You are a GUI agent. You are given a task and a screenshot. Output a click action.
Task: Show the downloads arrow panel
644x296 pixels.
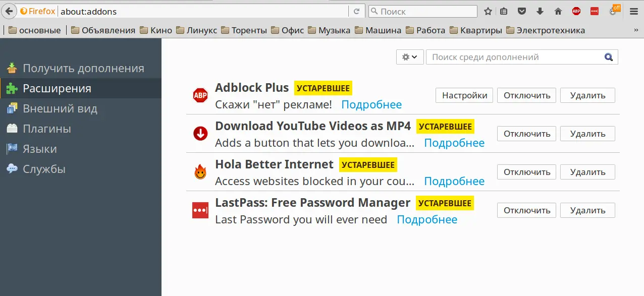pyautogui.click(x=540, y=11)
